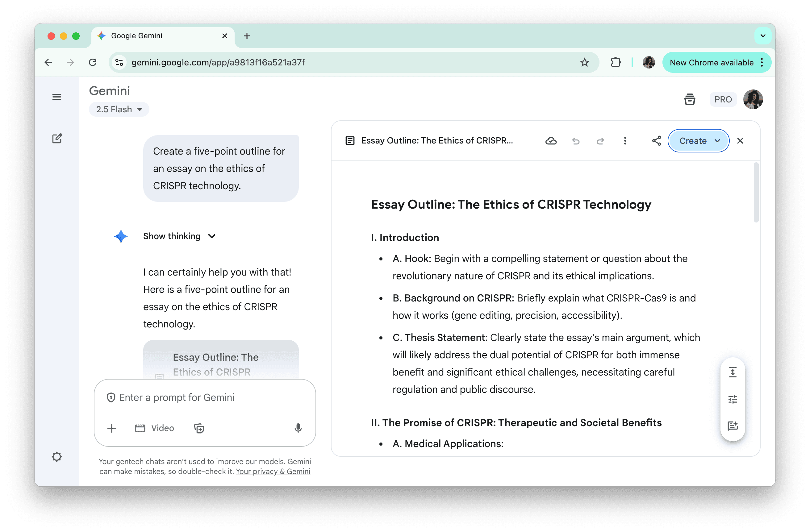Click the shield icon in prompt box
Viewport: 810px width, 532px height.
(x=111, y=398)
